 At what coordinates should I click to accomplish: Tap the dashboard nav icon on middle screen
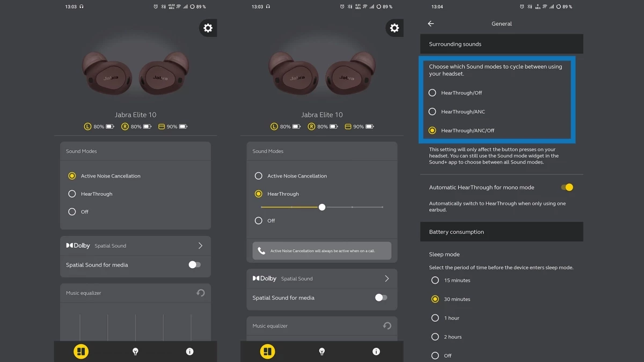[267, 351]
